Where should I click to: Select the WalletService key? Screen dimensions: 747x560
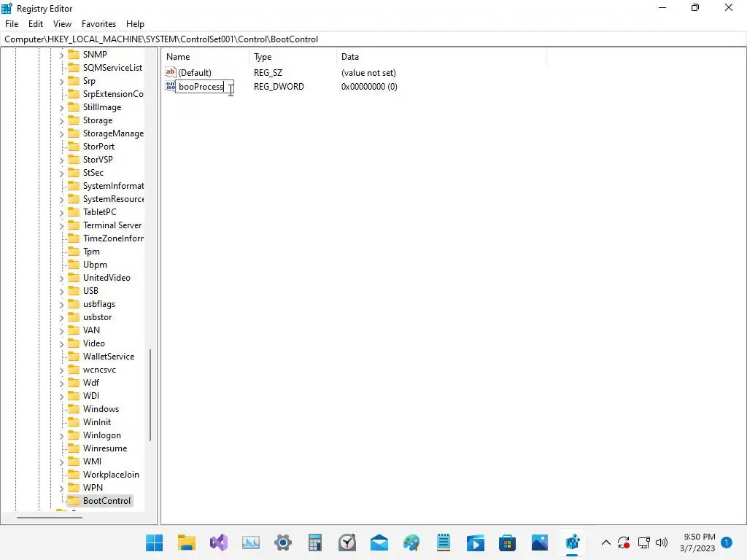pyautogui.click(x=109, y=356)
